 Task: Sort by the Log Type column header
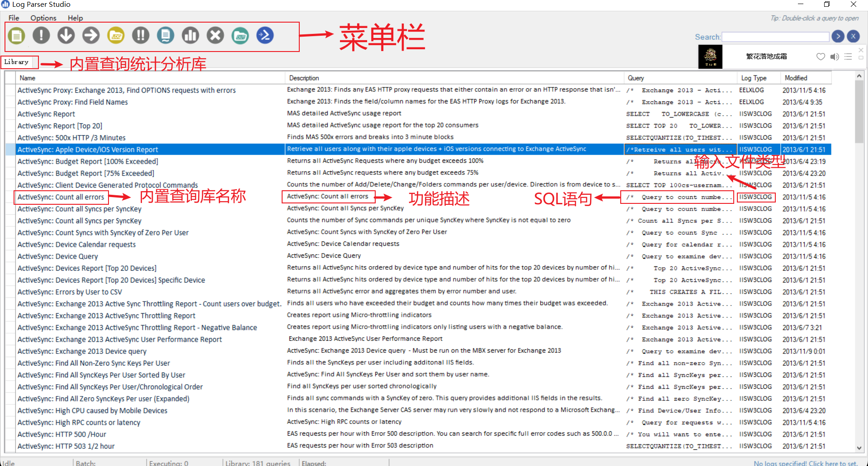pos(759,78)
